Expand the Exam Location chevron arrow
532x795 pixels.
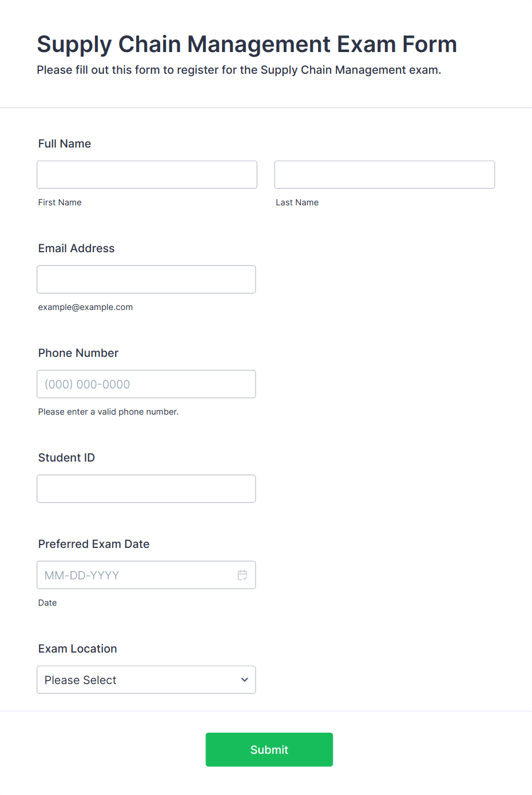[x=244, y=679]
